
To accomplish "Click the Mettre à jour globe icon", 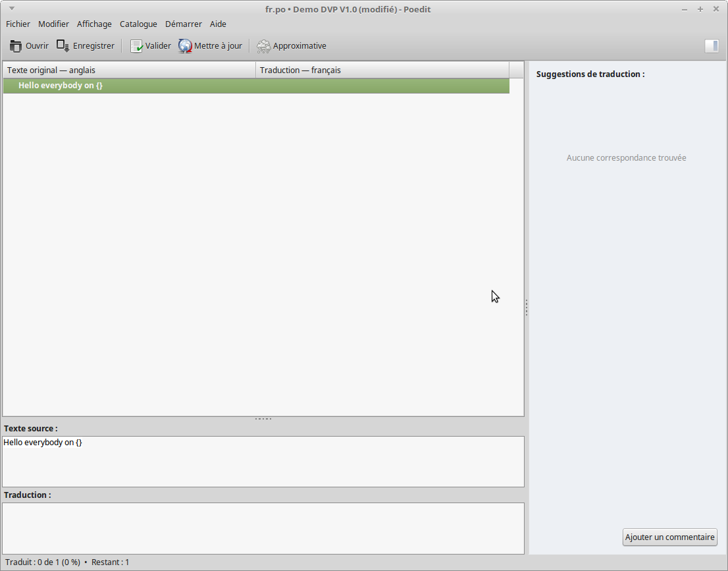I will click(185, 46).
